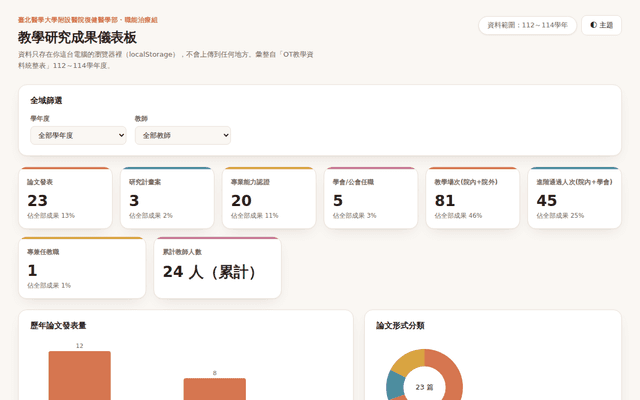This screenshot has width=640, height=400.
Task: Select the 專業能力認證 card showing 20
Action: pos(269,198)
